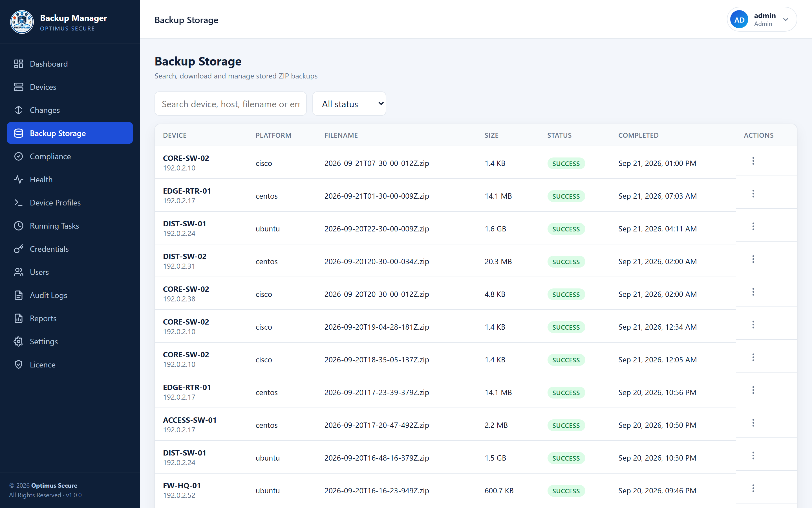Click the Health pulse icon
The image size is (812, 508).
[x=18, y=180]
